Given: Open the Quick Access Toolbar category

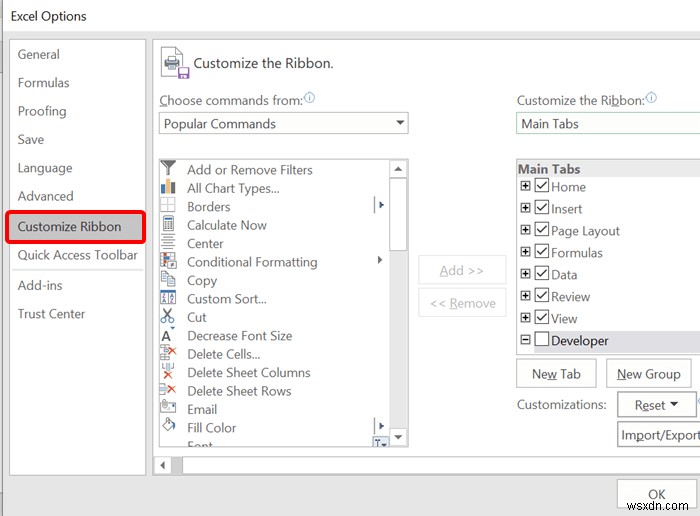Looking at the screenshot, I should (78, 255).
